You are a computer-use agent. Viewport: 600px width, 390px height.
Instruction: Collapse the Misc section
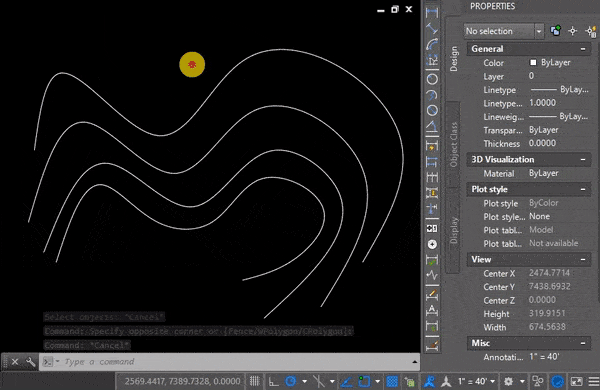pyautogui.click(x=583, y=343)
